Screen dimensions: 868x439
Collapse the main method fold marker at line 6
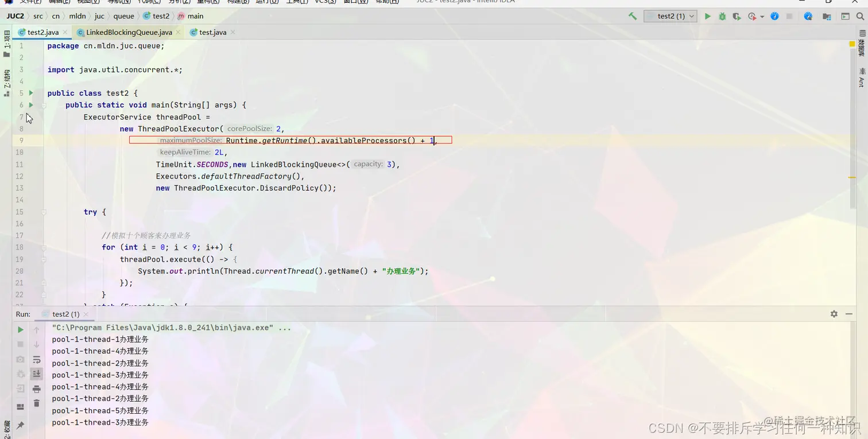point(44,106)
